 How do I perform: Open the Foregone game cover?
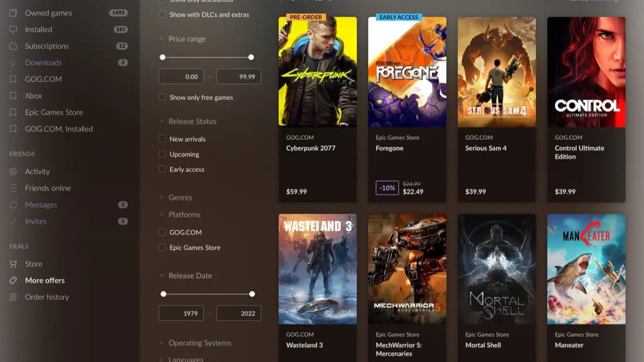click(407, 72)
